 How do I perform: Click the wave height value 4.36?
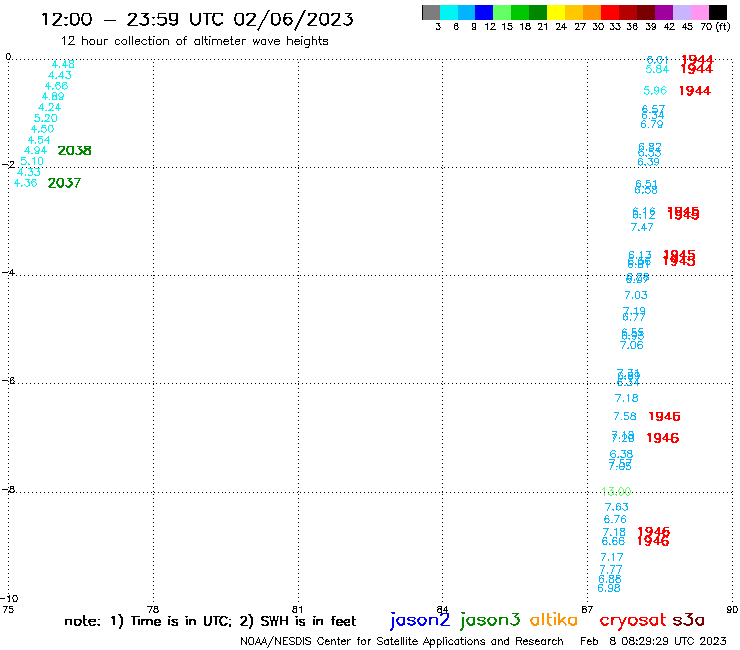25,183
